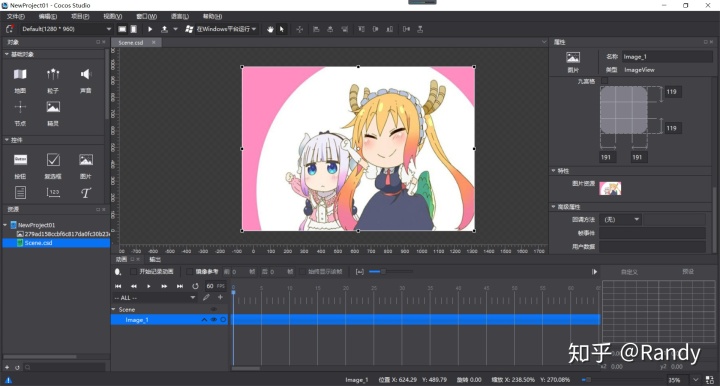Jump to first frame in timeline
The image size is (720, 386).
tap(118, 286)
